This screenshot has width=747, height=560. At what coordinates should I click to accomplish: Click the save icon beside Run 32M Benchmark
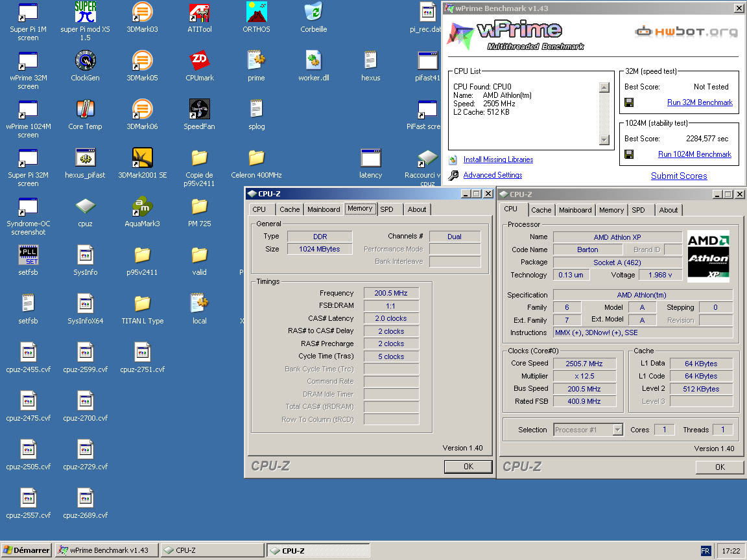[x=629, y=102]
